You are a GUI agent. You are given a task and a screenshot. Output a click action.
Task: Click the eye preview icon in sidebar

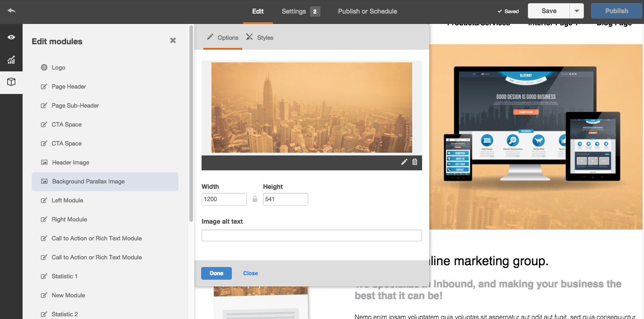[x=11, y=38]
